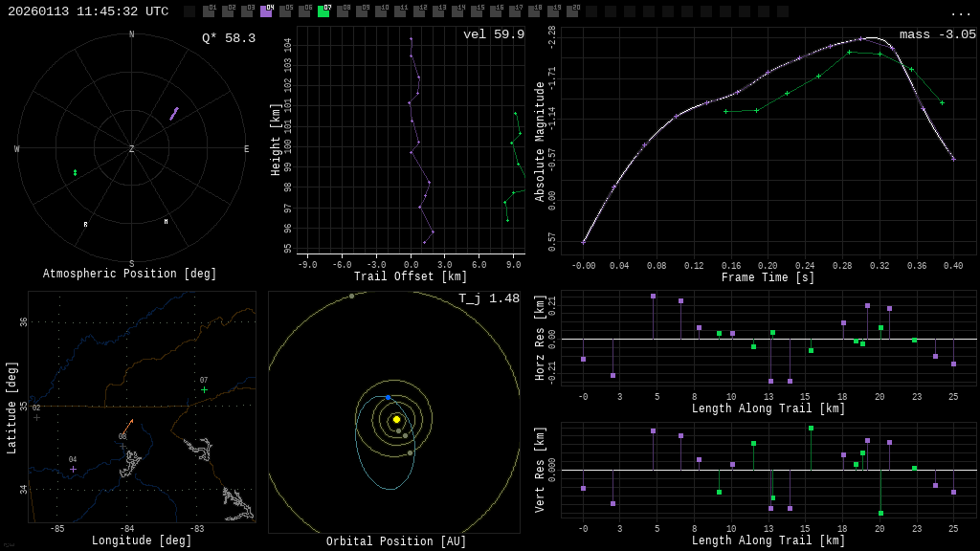This screenshot has height=551, width=980.
Task: Click station 04 purple cross on map
Action: 73,469
